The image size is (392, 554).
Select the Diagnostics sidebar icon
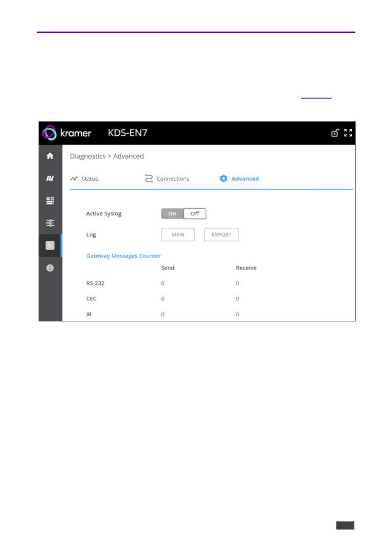(50, 245)
